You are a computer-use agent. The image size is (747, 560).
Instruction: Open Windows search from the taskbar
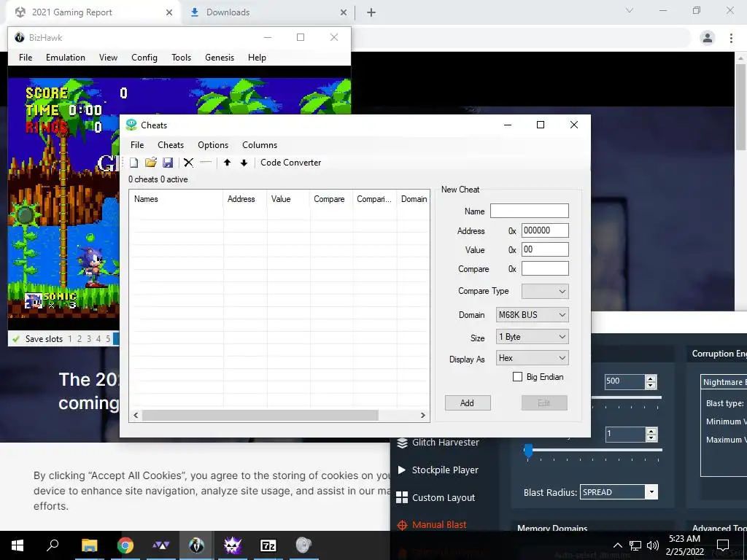pyautogui.click(x=53, y=545)
